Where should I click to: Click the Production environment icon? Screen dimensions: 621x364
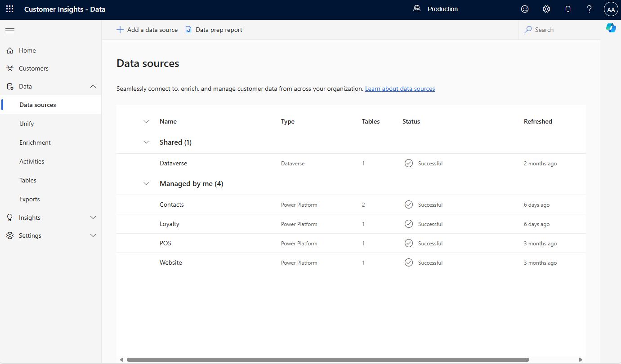pyautogui.click(x=416, y=8)
